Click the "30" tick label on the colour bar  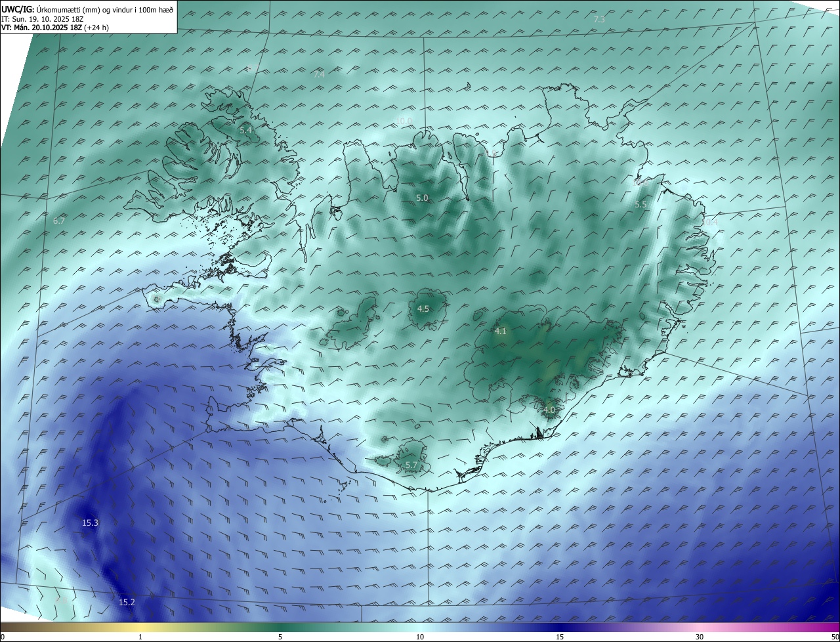coord(700,637)
